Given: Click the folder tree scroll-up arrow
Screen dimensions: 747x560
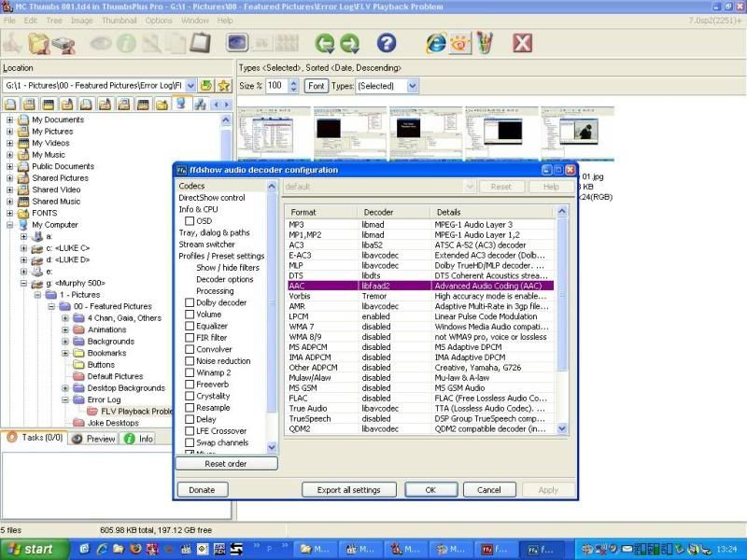Looking at the screenshot, I should (226, 120).
